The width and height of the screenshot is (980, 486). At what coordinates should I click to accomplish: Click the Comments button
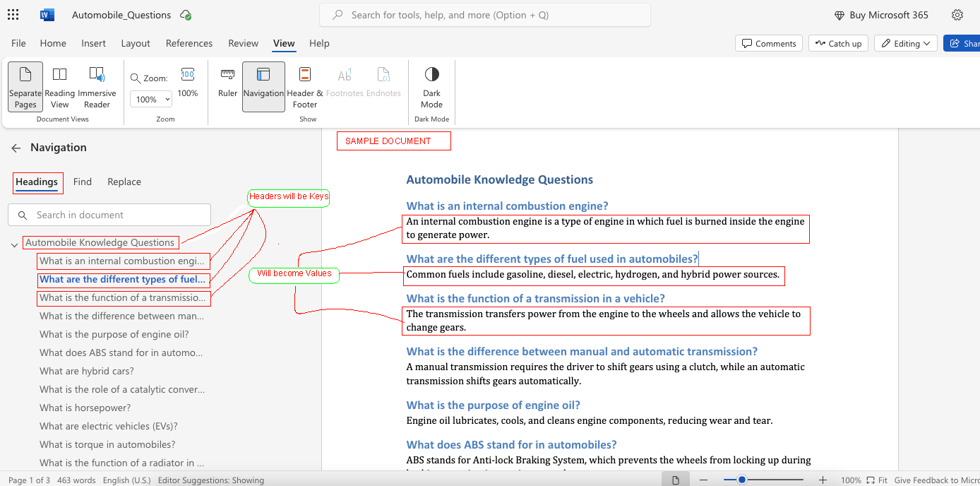coord(768,43)
